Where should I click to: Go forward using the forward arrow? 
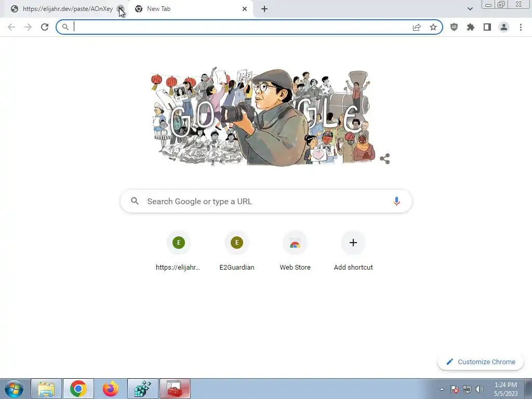[x=28, y=27]
